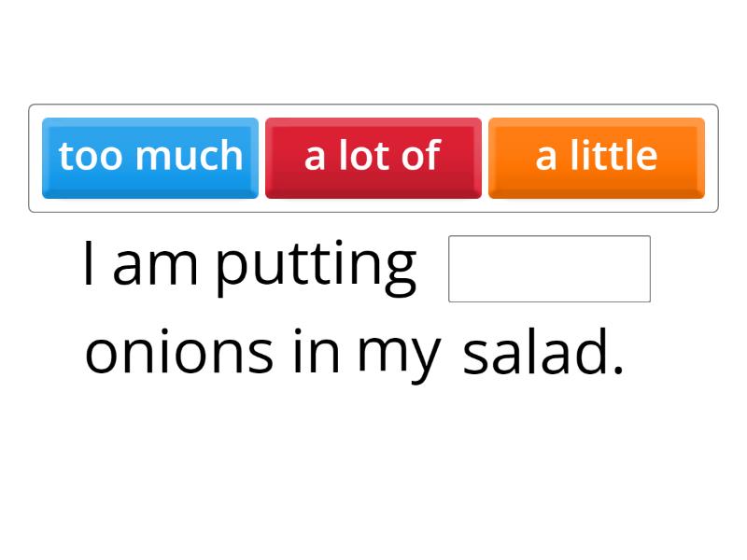
Task: Click the word "my" in the sentence
Action: 398,355
